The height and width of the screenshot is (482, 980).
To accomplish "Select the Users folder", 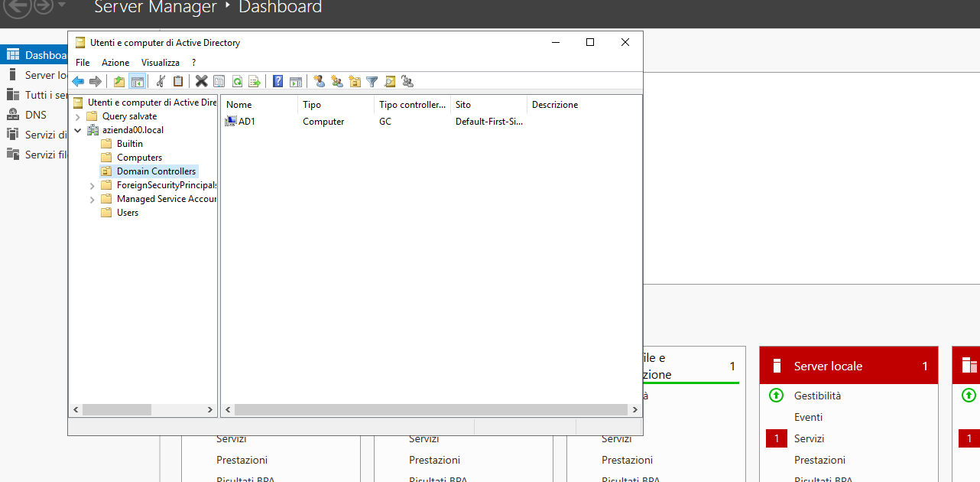I will tap(128, 213).
